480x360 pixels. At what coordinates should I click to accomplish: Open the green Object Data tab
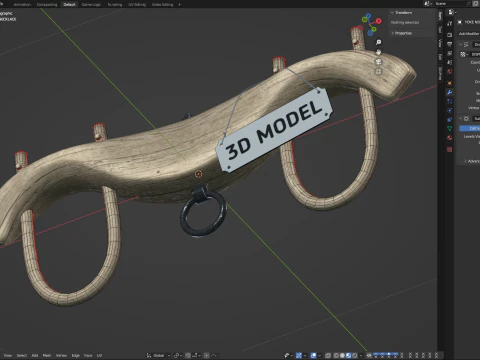coord(450,128)
